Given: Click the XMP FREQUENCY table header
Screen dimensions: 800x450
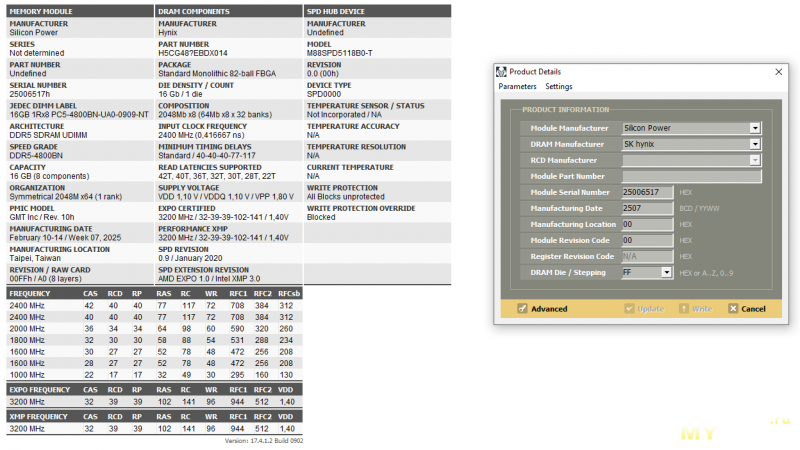Looking at the screenshot, I should click(x=38, y=415).
